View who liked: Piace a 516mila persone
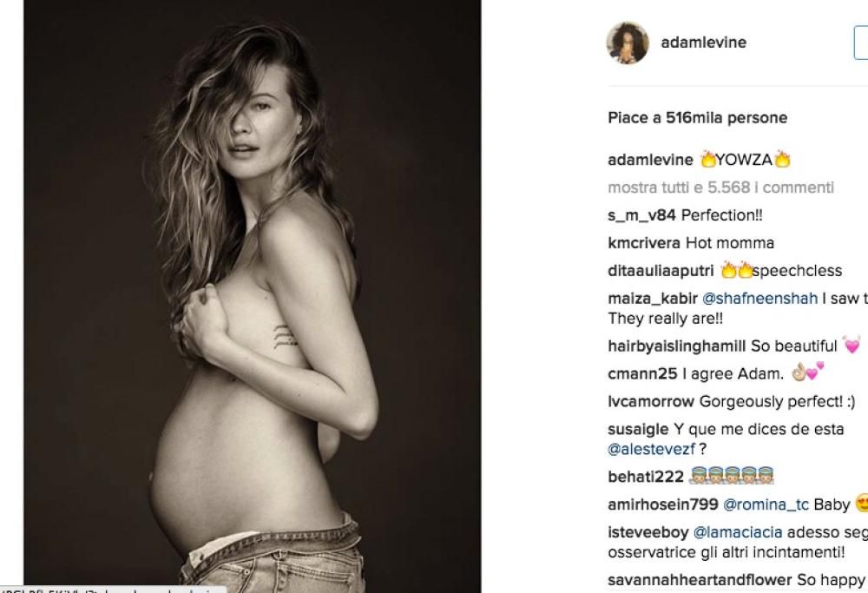 [x=698, y=118]
